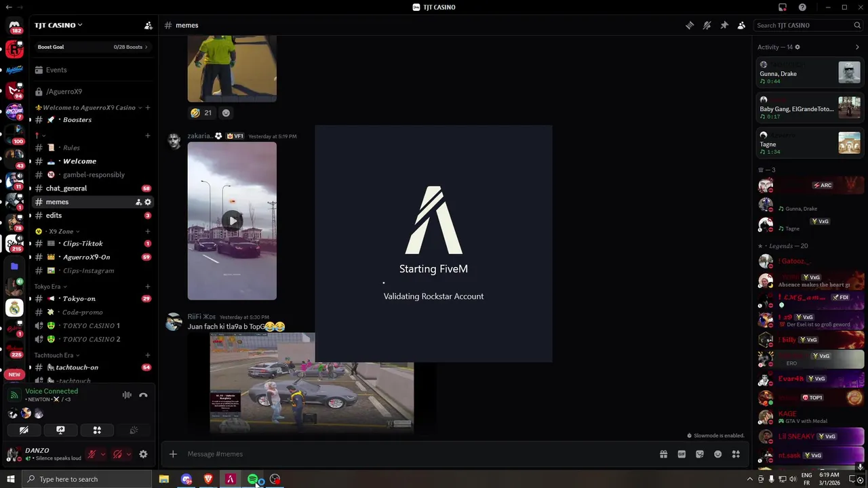868x488 pixels.
Task: Unmute the microphone button
Action: click(92, 454)
